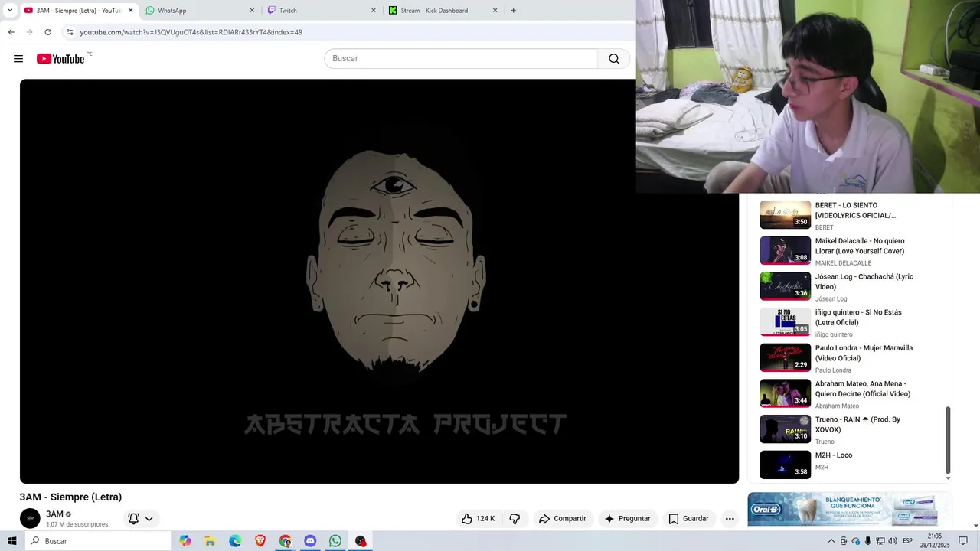Viewport: 980px width, 551px height.
Task: Open Paulo Londra - Mujer Maravilla title
Action: 864,353
